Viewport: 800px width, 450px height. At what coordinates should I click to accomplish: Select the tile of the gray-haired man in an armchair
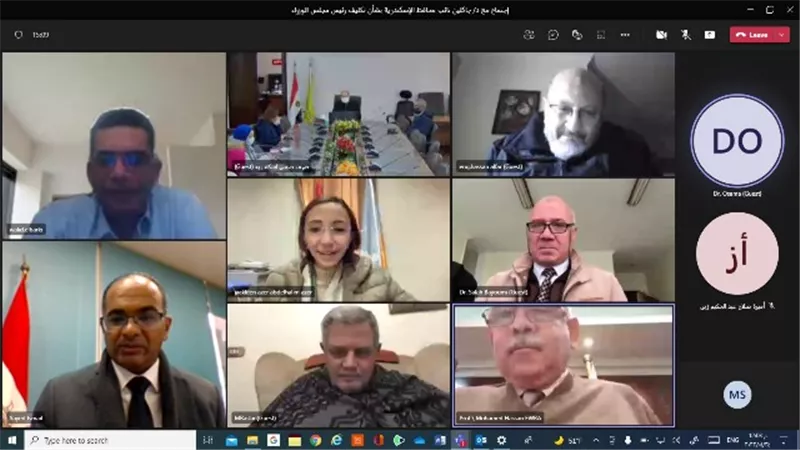[339, 365]
